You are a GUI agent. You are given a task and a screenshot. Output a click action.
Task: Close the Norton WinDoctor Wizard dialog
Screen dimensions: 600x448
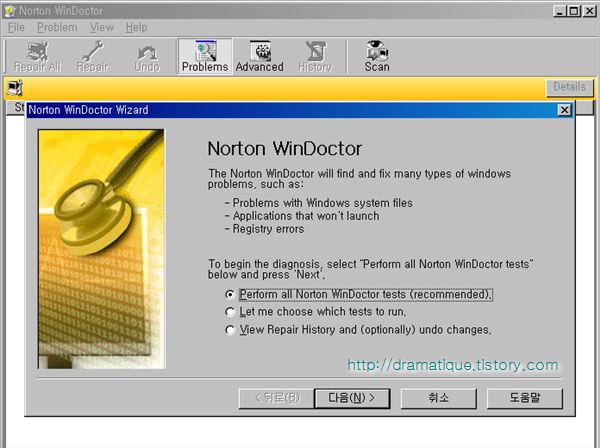pyautogui.click(x=564, y=110)
